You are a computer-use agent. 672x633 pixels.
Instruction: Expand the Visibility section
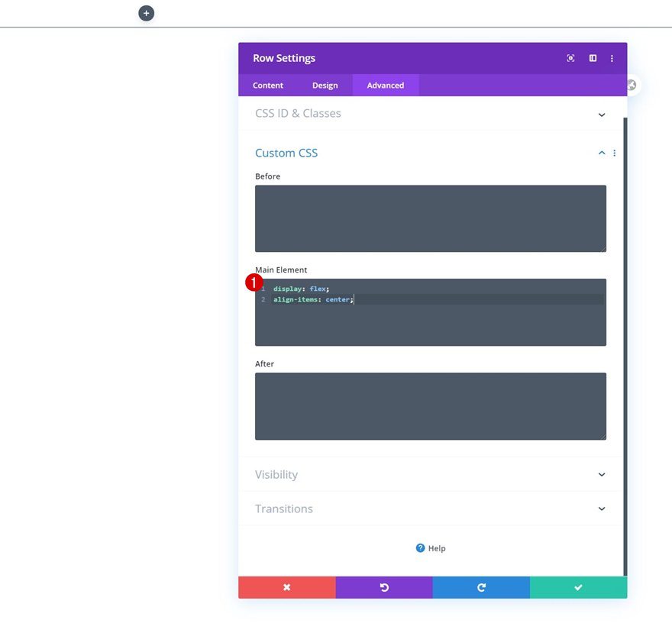point(601,474)
